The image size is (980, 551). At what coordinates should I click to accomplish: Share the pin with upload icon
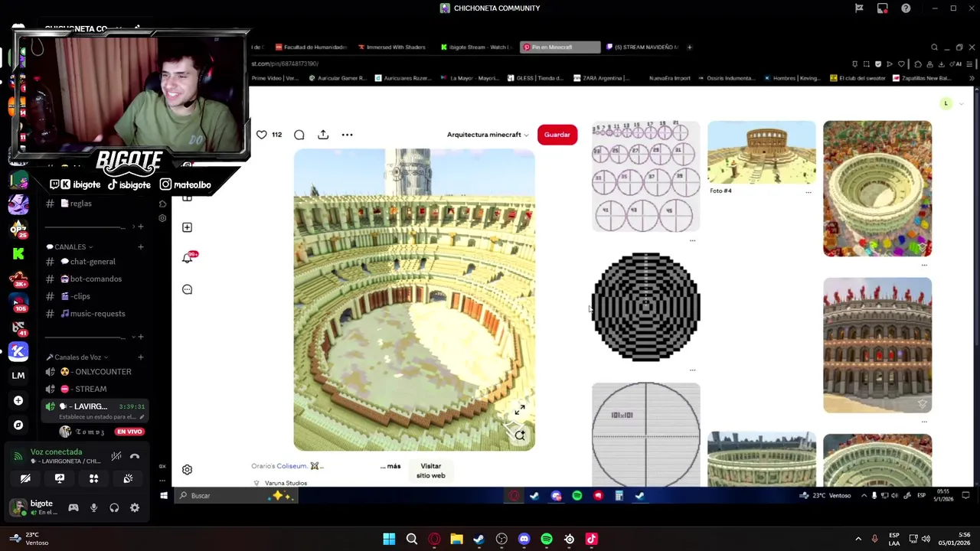click(x=323, y=135)
